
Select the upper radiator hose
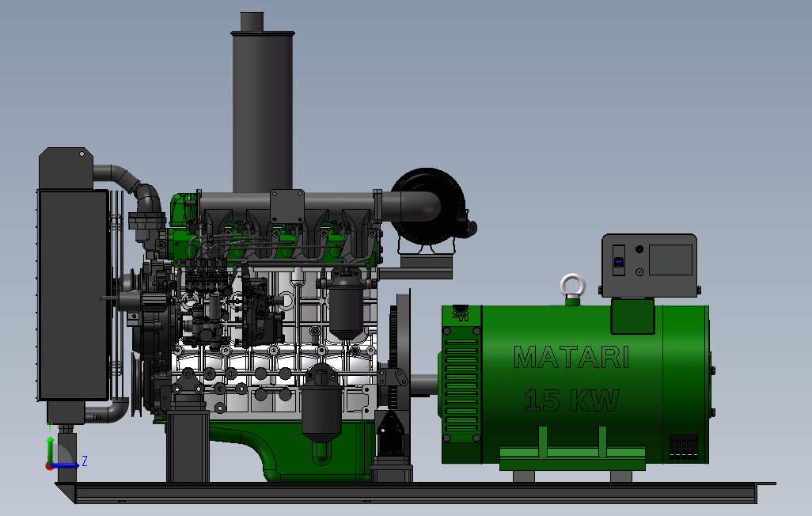(x=128, y=183)
